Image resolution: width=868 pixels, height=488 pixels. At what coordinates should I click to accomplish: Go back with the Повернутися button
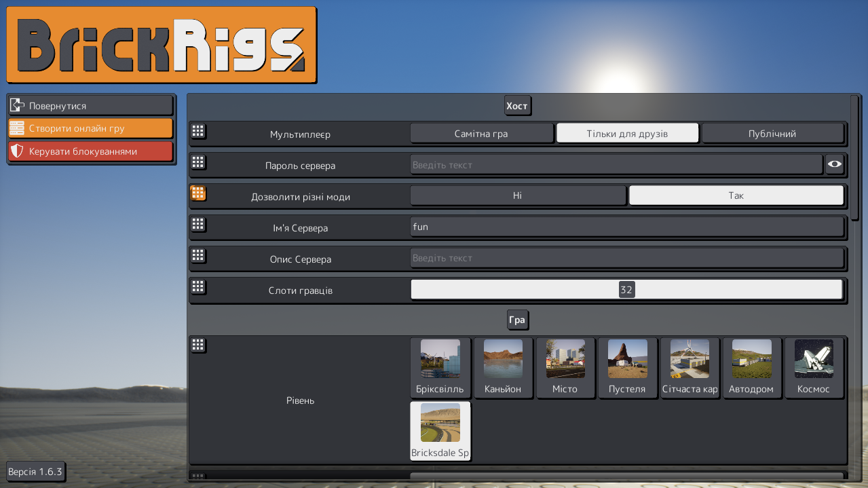pos(90,106)
